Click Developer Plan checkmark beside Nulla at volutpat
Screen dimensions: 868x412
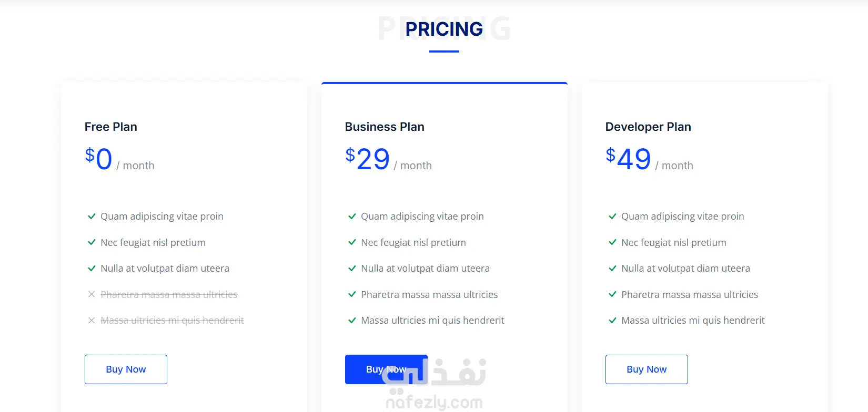pos(612,268)
